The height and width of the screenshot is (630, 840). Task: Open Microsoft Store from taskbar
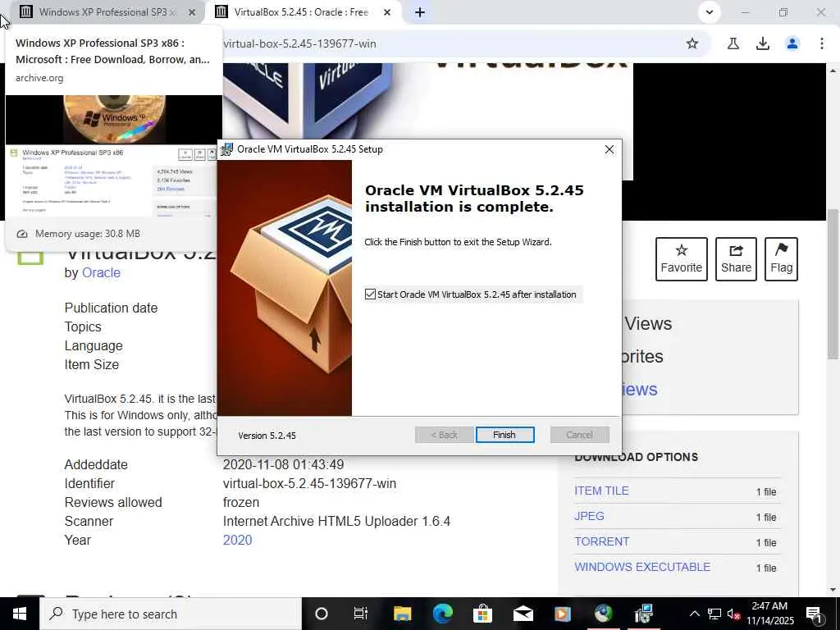[x=482, y=614]
